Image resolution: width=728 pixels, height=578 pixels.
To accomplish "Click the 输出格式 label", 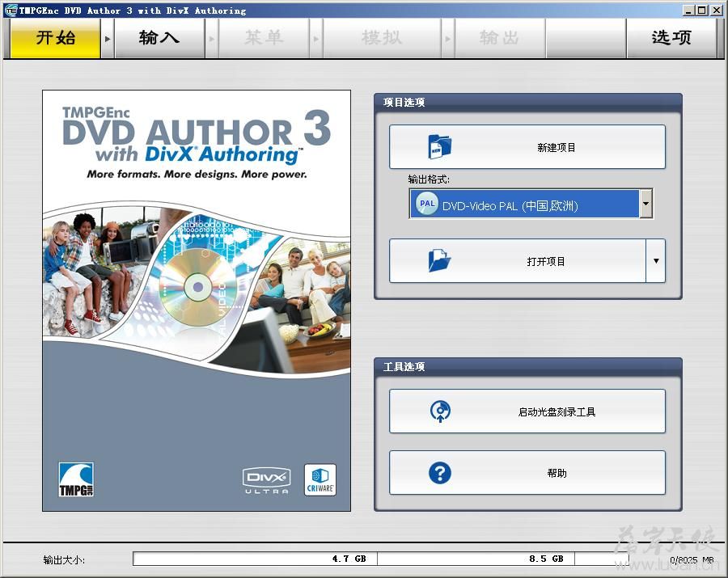I will coord(429,179).
